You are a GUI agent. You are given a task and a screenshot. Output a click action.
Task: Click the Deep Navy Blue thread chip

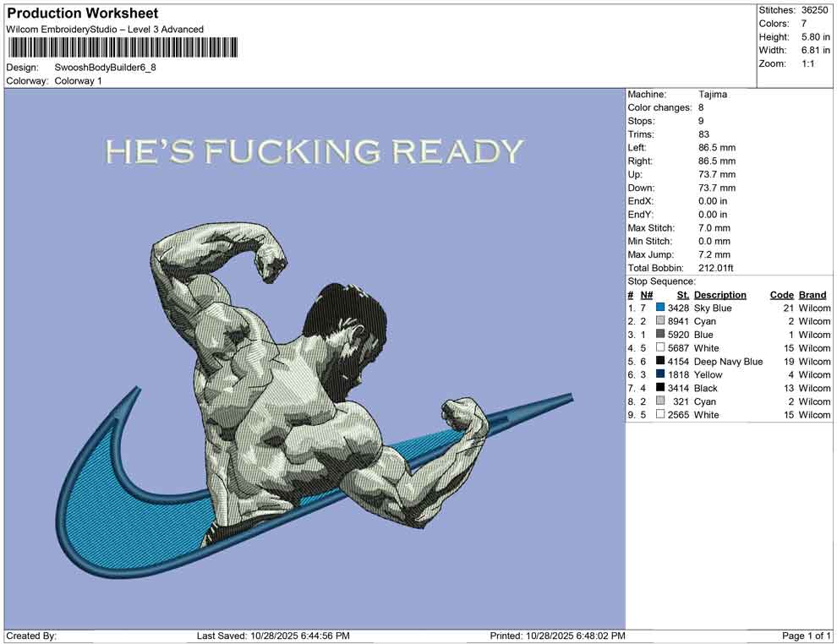click(659, 361)
